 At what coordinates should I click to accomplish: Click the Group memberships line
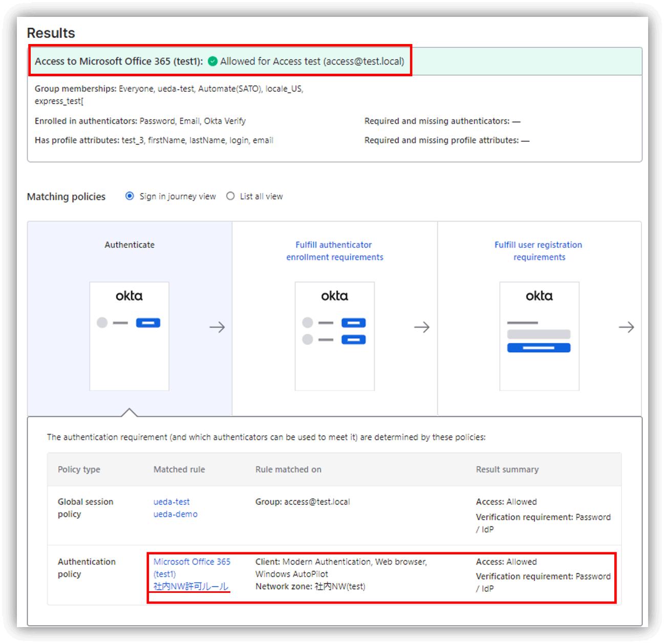(x=169, y=95)
